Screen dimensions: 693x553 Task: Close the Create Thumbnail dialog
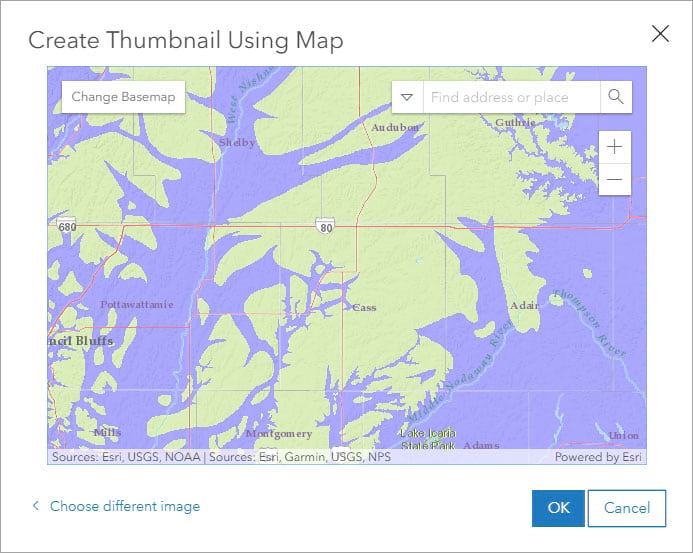pos(660,34)
